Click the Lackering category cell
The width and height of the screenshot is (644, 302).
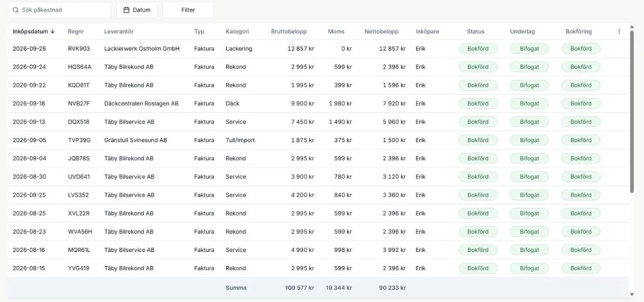[239, 49]
